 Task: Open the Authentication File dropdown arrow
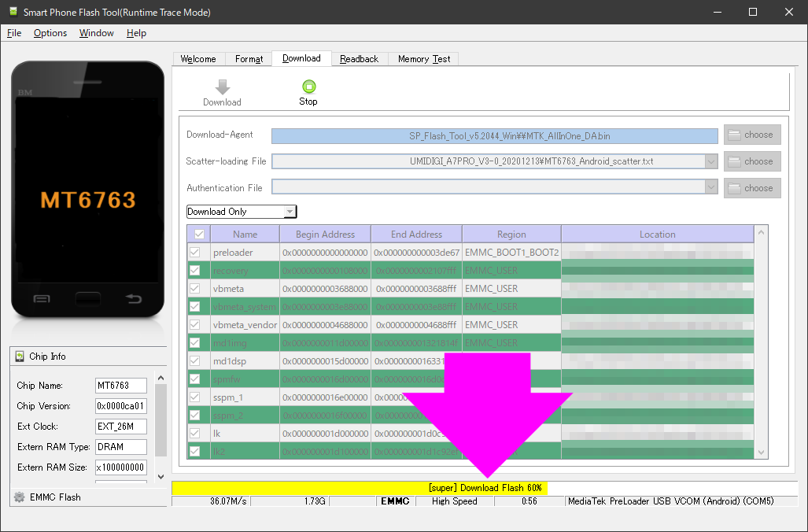click(x=711, y=187)
